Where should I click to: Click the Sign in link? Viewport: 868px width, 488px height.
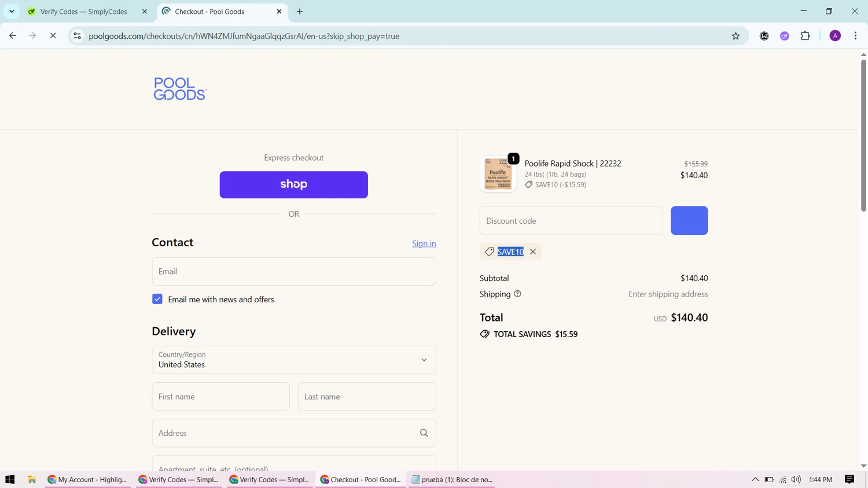click(424, 243)
